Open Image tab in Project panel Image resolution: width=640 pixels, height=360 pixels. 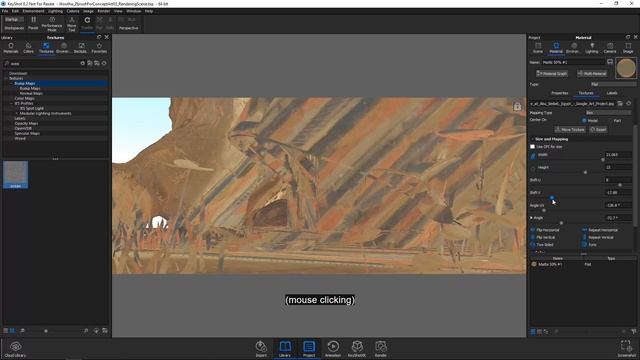628,48
